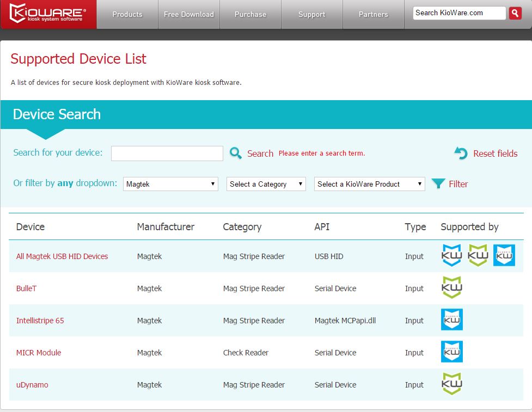Click the Search link text

pyautogui.click(x=260, y=153)
